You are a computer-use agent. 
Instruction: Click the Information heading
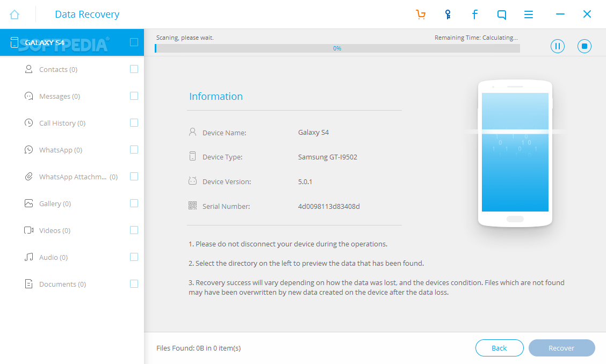pos(216,96)
